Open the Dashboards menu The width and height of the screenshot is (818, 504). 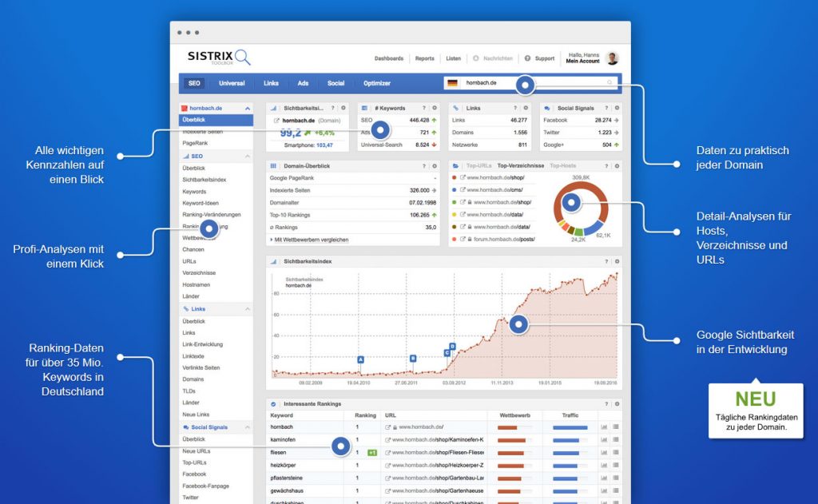[389, 58]
